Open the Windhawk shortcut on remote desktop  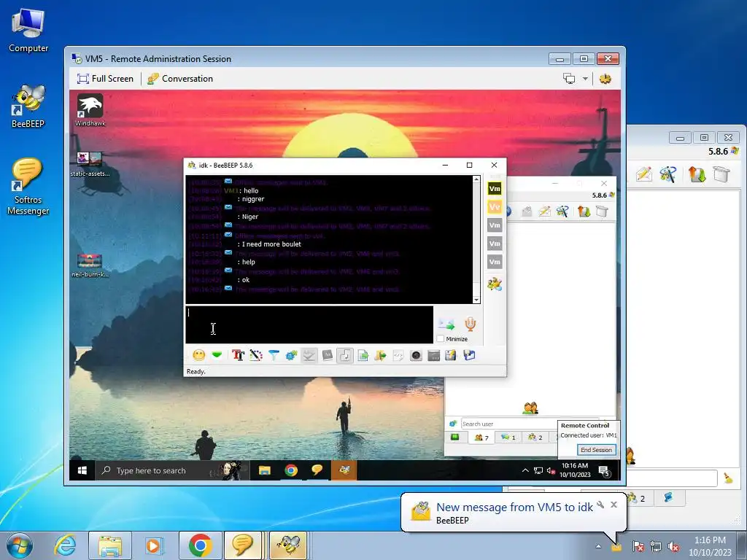(90, 111)
